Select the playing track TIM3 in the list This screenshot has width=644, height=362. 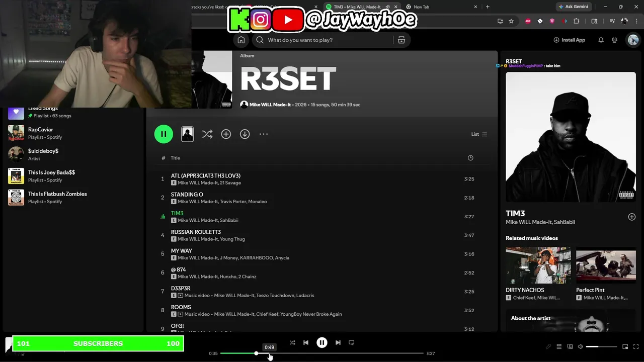coord(322,217)
